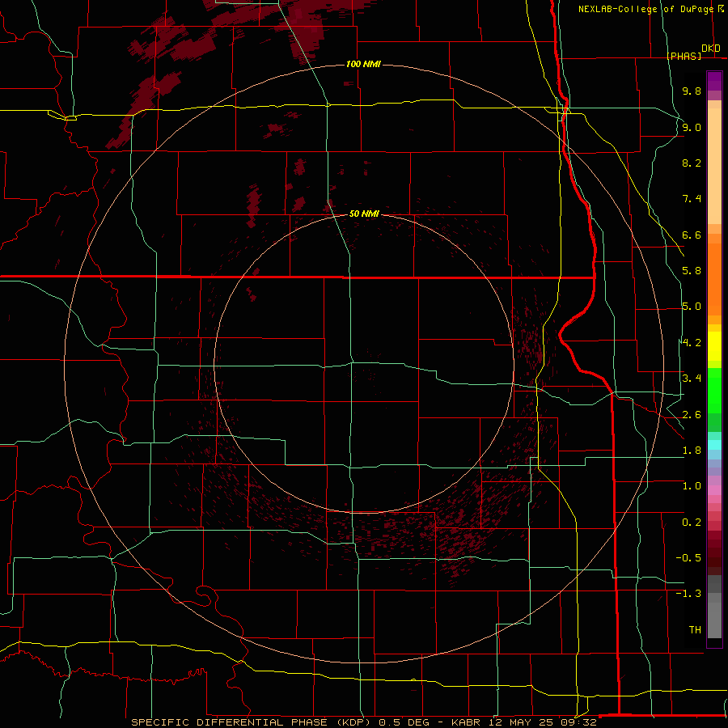Click the -1.3 scale value
Viewport: 728px width, 728px height.
click(688, 594)
